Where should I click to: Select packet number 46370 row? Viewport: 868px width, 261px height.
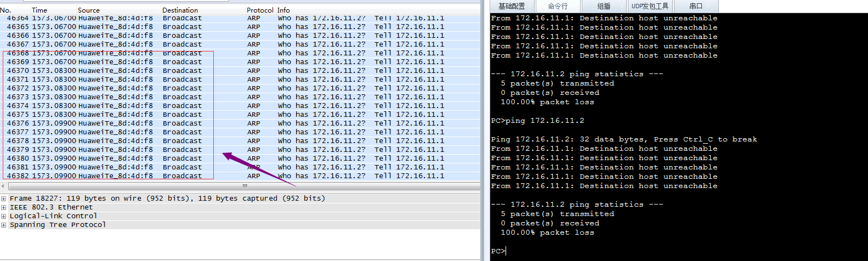[240, 71]
